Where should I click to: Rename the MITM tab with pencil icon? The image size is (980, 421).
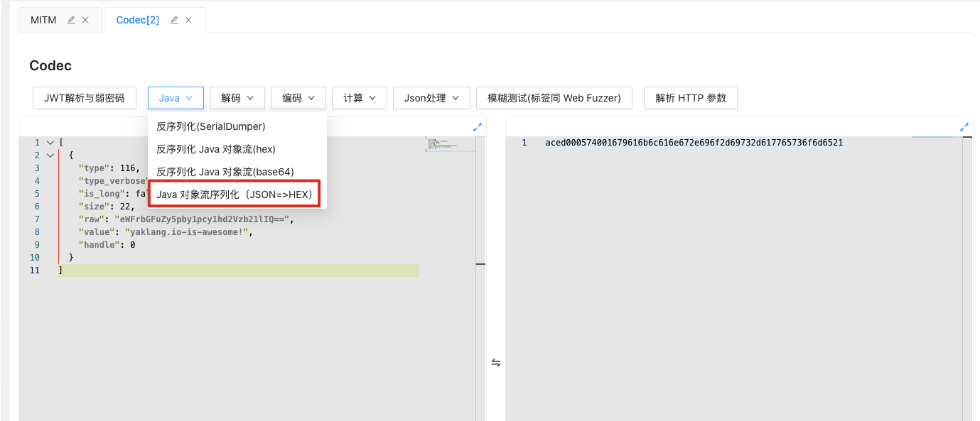(x=71, y=20)
